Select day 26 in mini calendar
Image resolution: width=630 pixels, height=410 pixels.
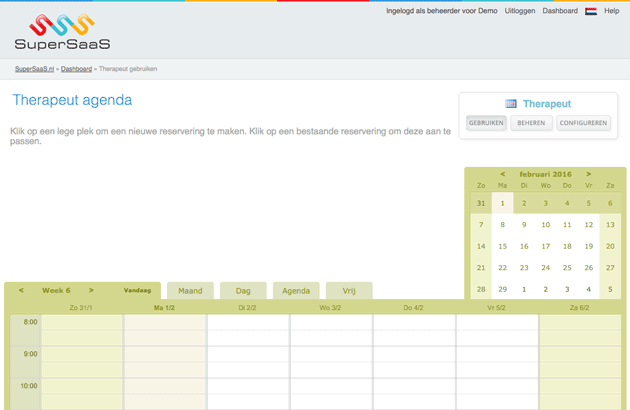pos(589,268)
